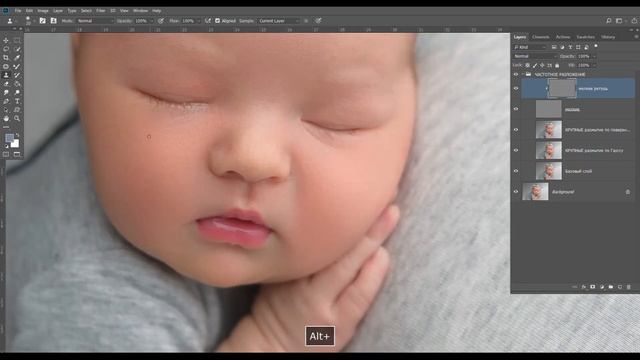Select the Eyedropper tool

[17, 58]
